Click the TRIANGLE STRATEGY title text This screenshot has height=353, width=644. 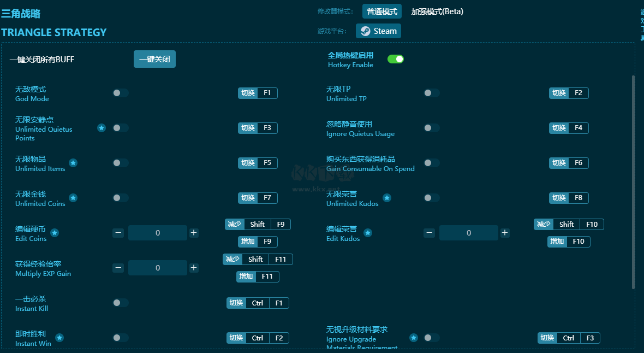click(54, 32)
